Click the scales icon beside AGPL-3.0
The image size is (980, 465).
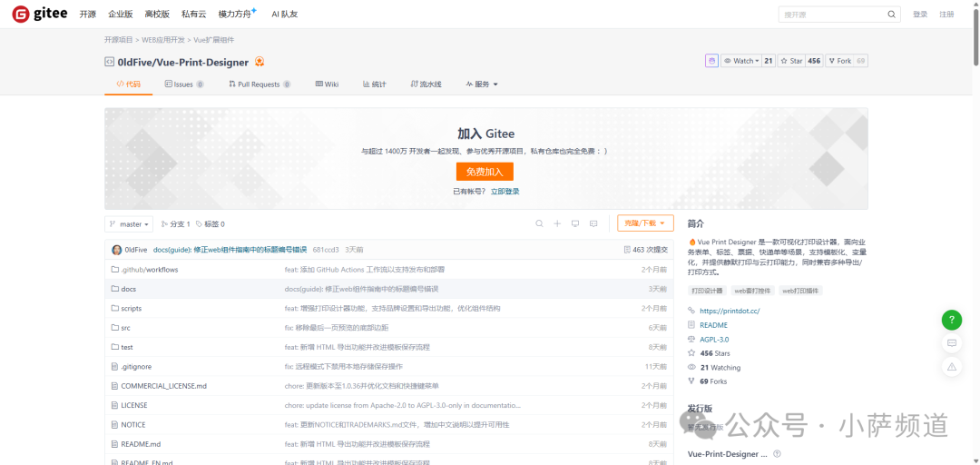point(691,339)
